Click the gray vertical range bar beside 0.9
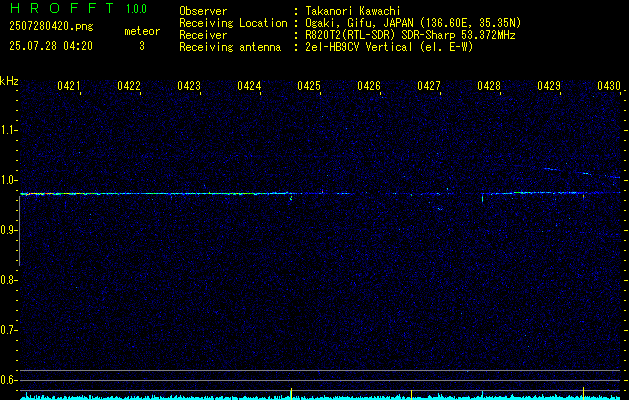The image size is (629, 400). 20,231
